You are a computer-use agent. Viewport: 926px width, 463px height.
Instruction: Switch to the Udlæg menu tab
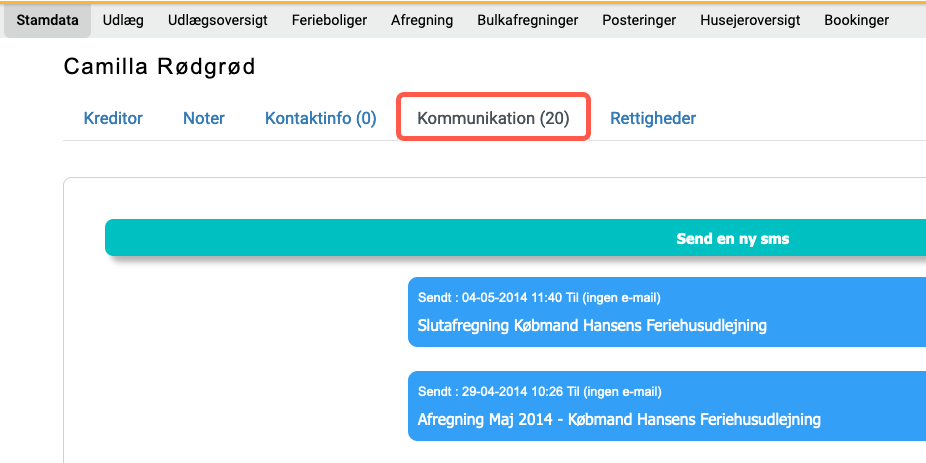coord(123,20)
